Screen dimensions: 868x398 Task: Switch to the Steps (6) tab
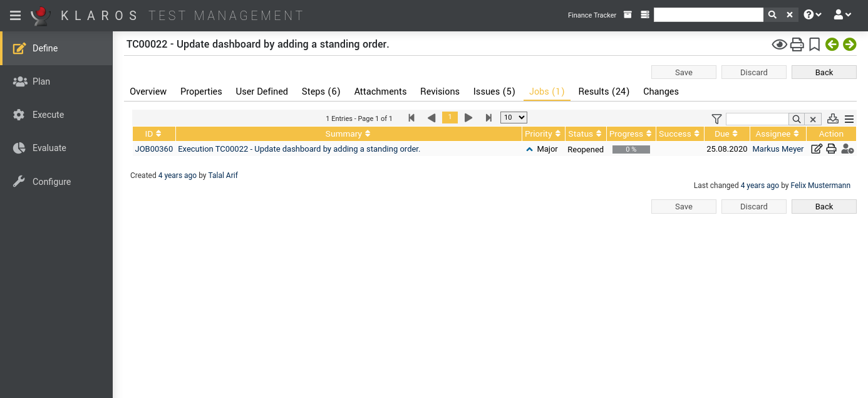point(321,92)
